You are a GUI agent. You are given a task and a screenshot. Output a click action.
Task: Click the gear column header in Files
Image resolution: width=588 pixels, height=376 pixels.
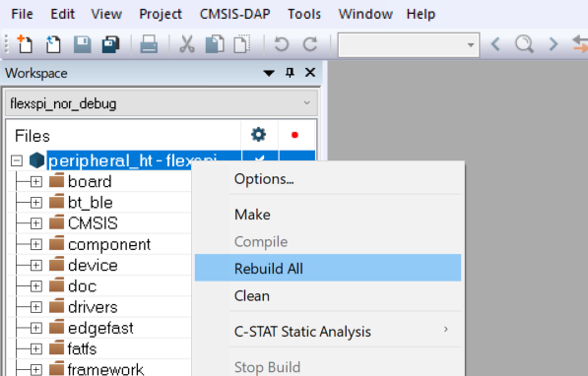coord(259,135)
